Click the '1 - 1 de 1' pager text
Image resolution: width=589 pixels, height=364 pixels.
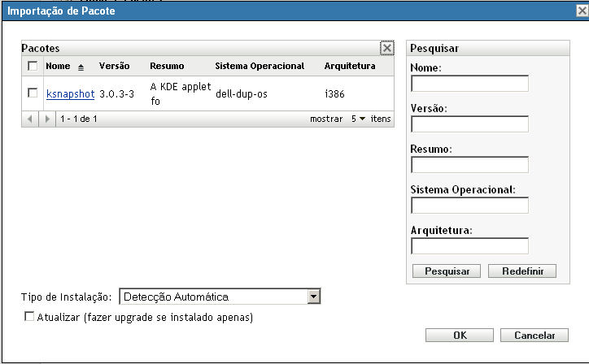click(79, 119)
